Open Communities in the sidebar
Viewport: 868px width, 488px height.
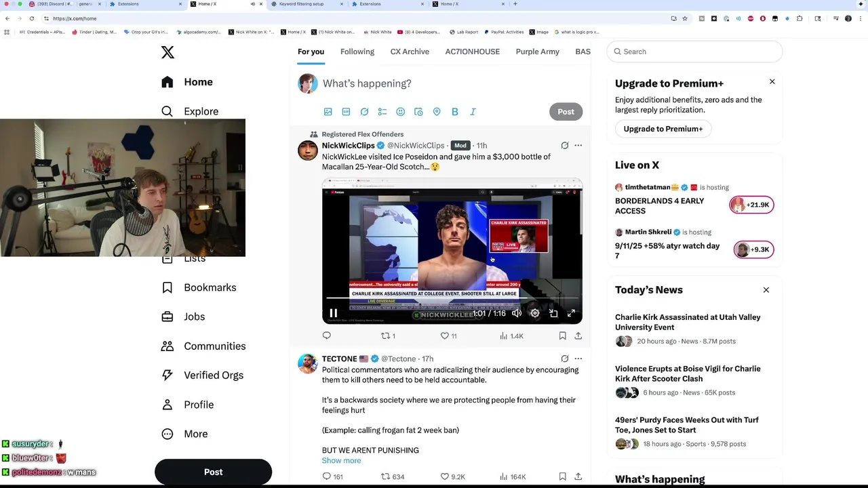[x=203, y=346]
